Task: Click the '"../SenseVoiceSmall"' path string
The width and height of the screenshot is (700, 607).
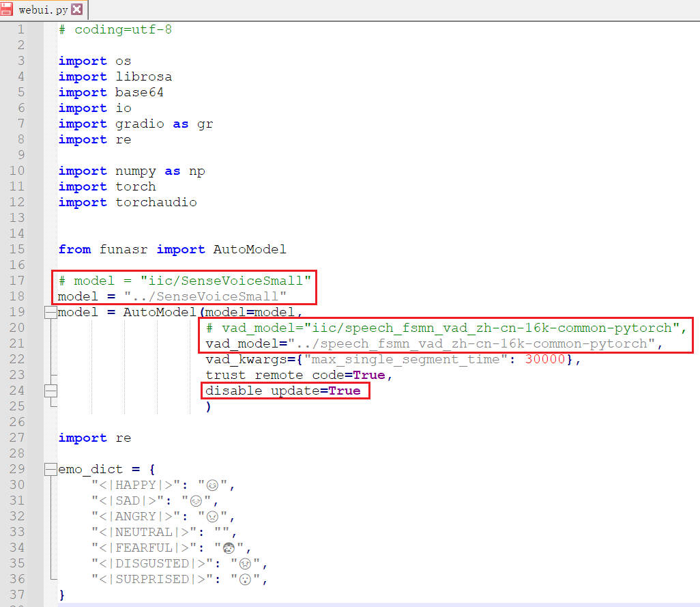Action: pyautogui.click(x=205, y=296)
